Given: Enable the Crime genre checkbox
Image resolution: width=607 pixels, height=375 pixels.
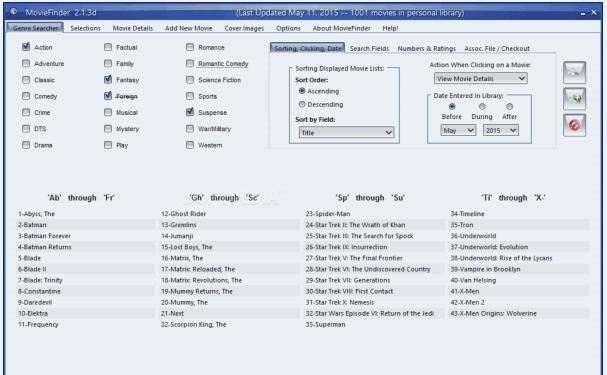Looking at the screenshot, I should pos(26,112).
